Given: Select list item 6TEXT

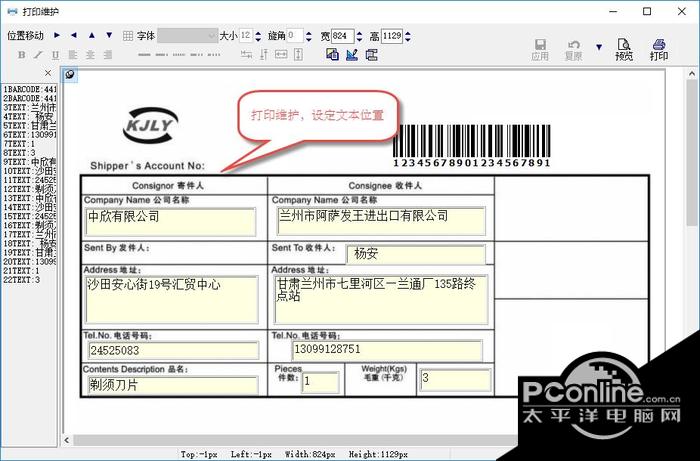Looking at the screenshot, I should 29,135.
